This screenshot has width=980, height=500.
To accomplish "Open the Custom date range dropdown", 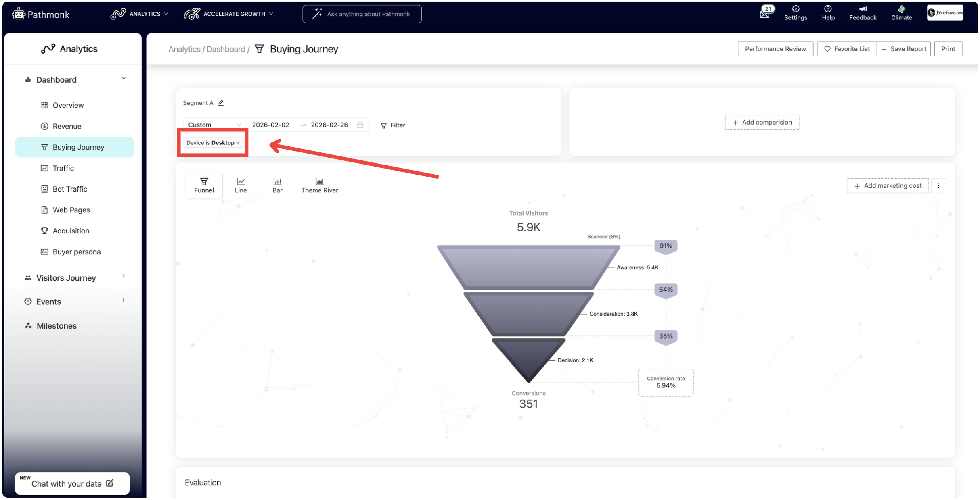I will [x=214, y=125].
